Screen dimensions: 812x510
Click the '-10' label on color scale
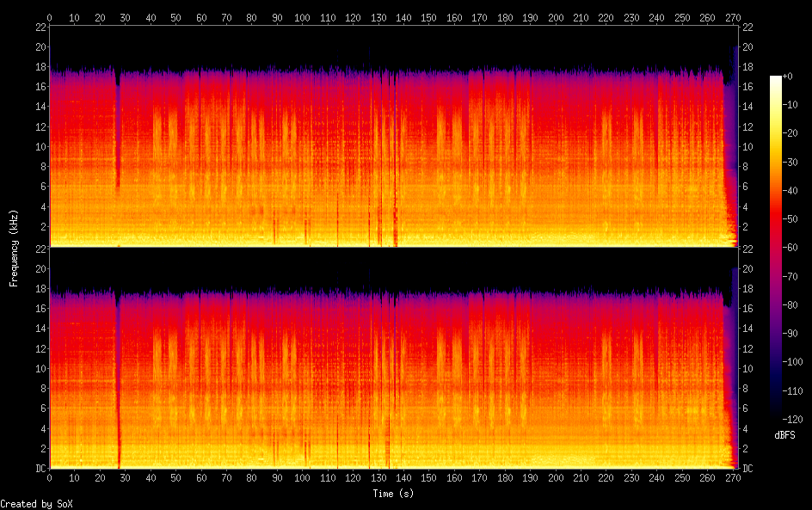tap(790, 105)
